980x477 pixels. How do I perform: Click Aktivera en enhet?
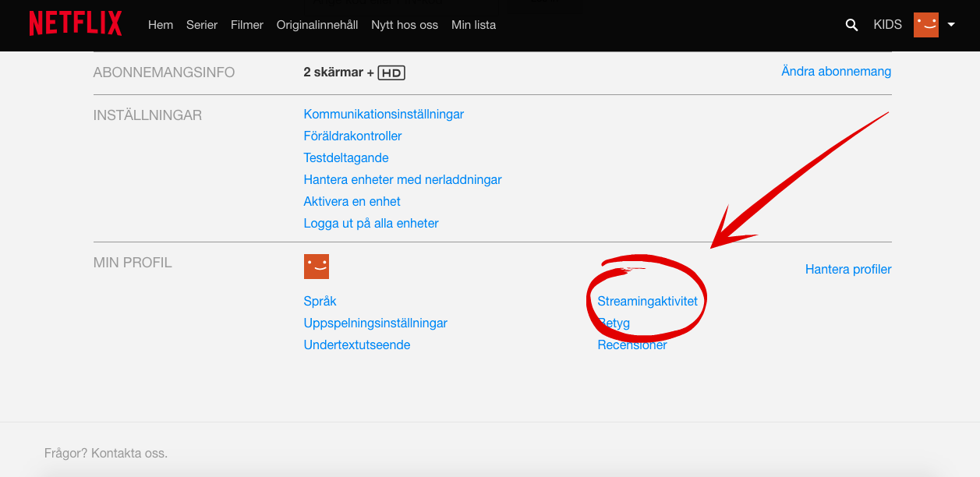tap(352, 201)
